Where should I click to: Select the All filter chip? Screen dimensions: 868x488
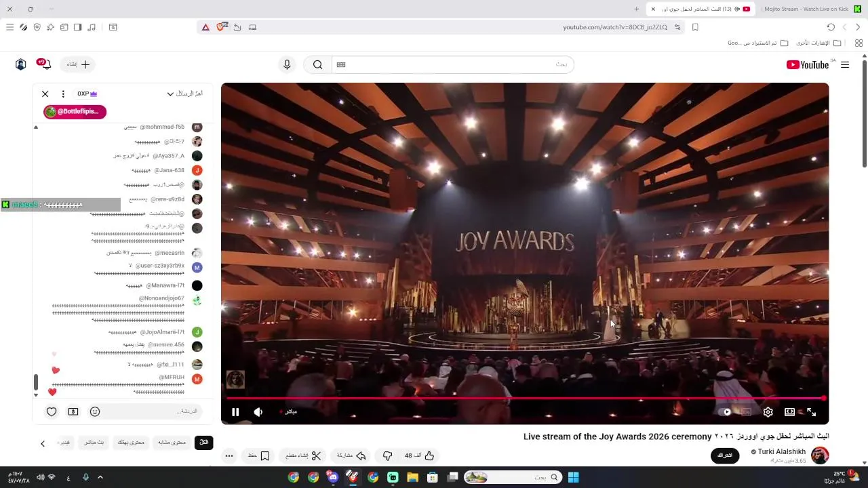[x=203, y=443]
